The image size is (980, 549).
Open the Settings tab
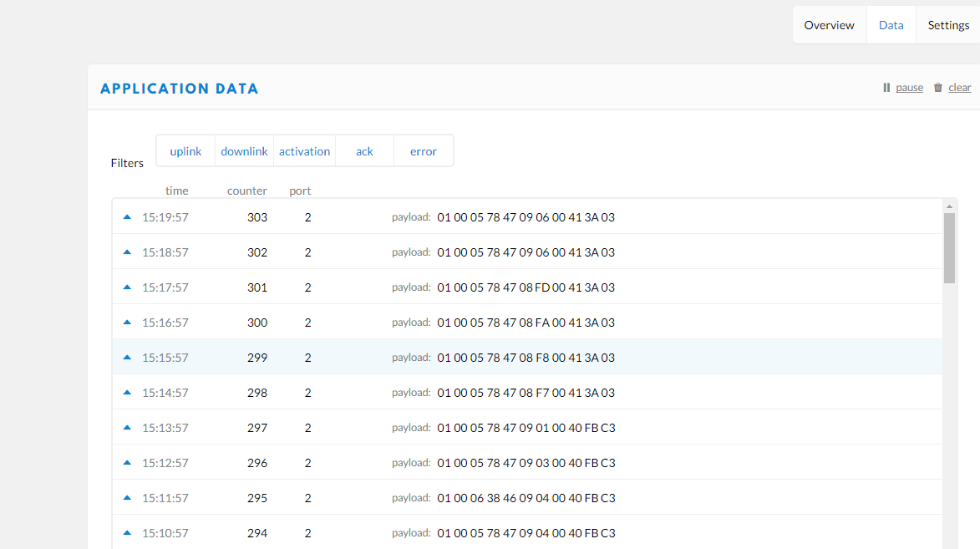pyautogui.click(x=948, y=25)
